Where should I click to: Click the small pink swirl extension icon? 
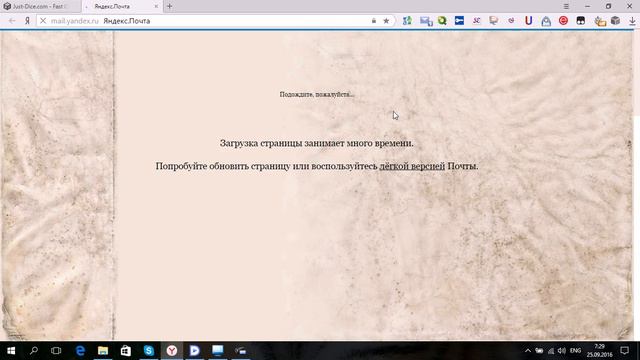coord(511,20)
